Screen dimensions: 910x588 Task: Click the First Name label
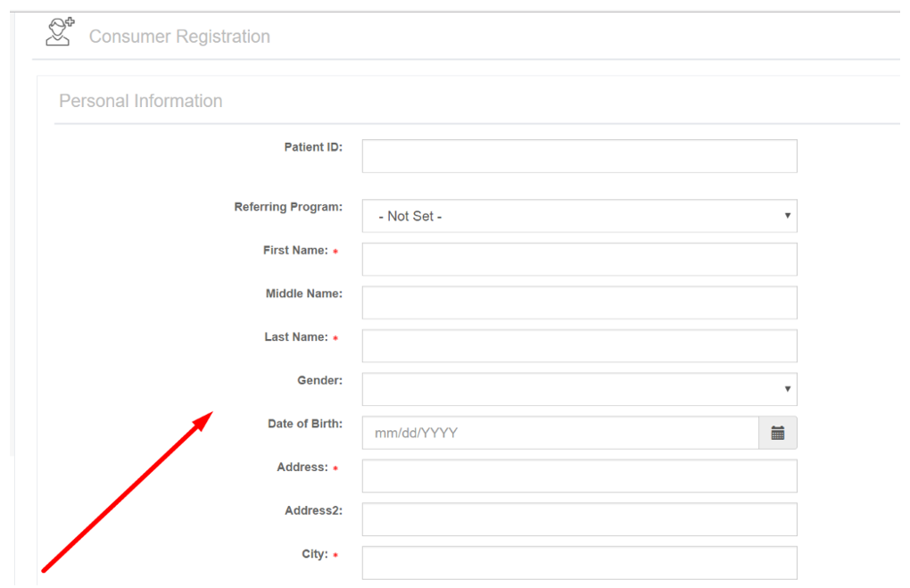[x=295, y=250]
